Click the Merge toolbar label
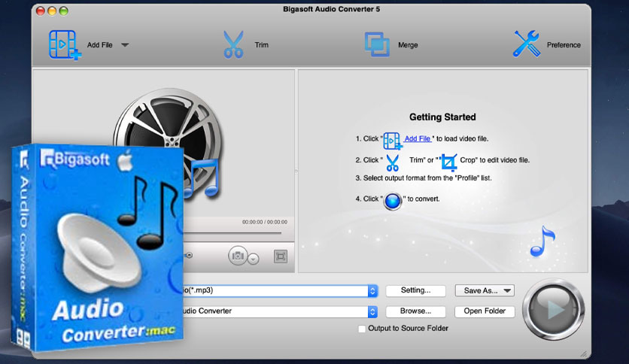 click(x=408, y=45)
